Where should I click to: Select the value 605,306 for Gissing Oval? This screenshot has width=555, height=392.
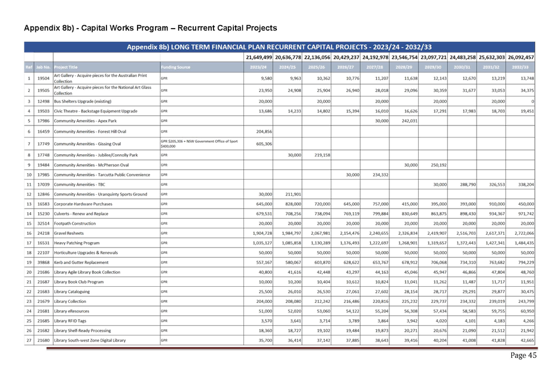tap(264, 144)
